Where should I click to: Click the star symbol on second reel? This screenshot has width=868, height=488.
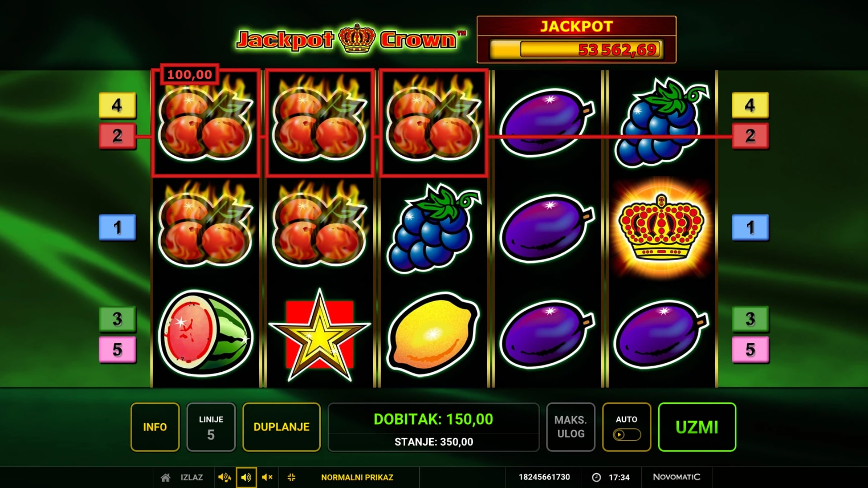(x=319, y=335)
